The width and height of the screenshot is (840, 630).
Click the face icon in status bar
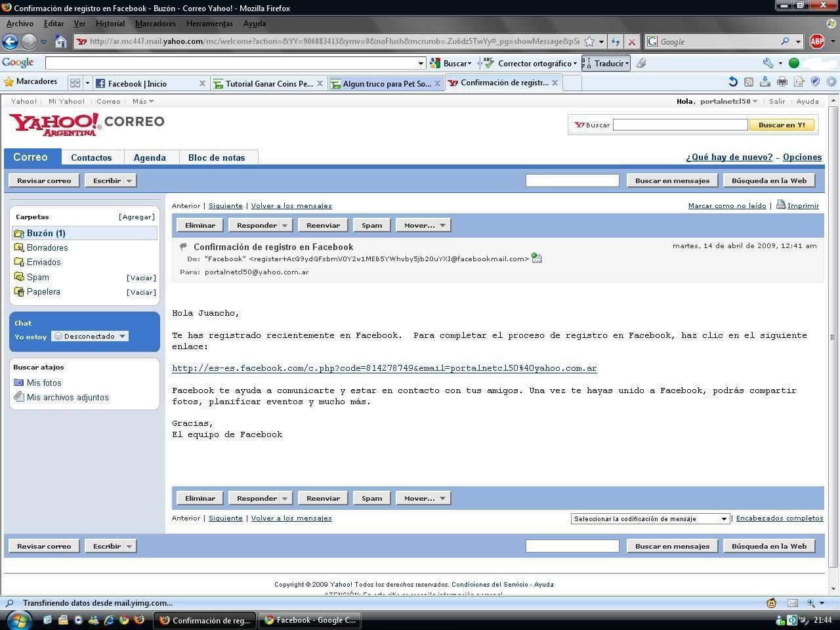[x=772, y=603]
